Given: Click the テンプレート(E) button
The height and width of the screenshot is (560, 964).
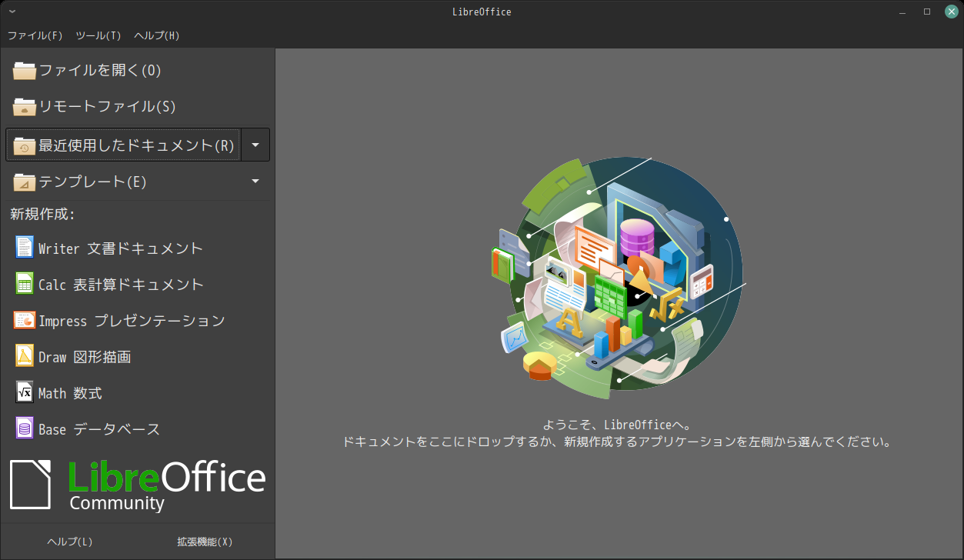Looking at the screenshot, I should coord(123,182).
